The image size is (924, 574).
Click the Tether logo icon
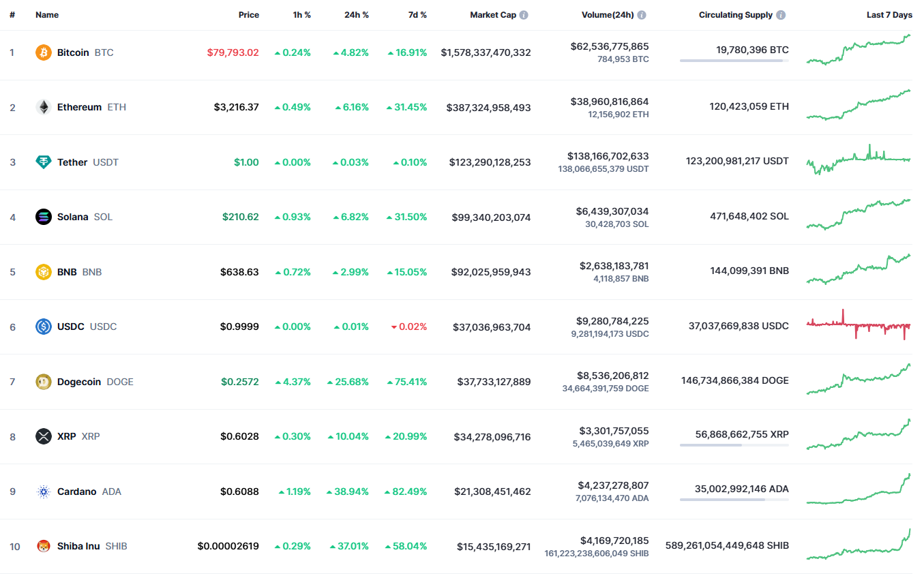click(44, 162)
